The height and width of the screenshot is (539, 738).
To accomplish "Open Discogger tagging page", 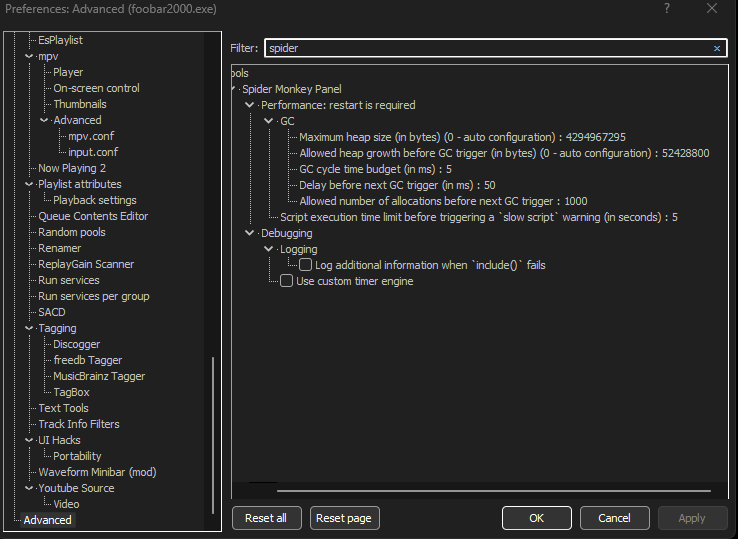I will click(x=77, y=345).
